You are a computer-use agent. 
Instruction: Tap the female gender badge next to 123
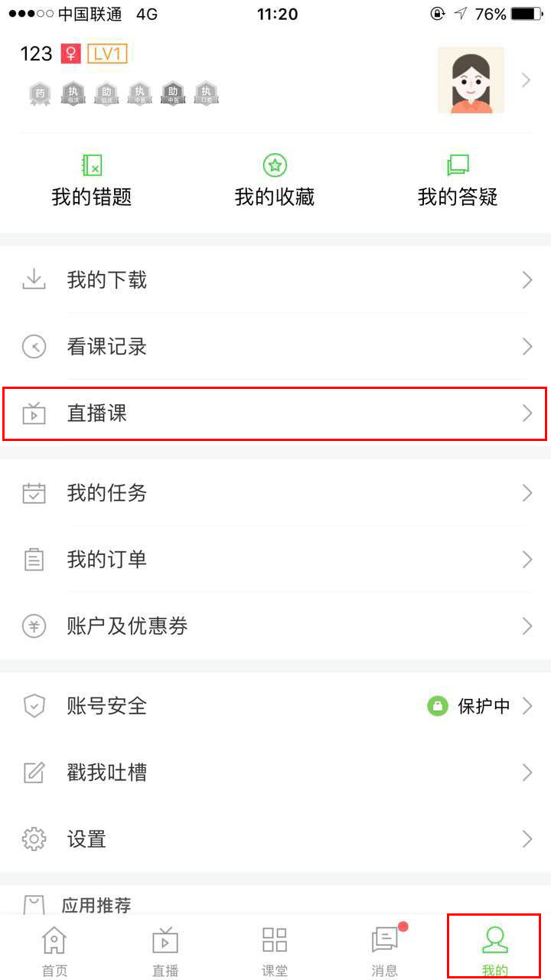click(70, 54)
